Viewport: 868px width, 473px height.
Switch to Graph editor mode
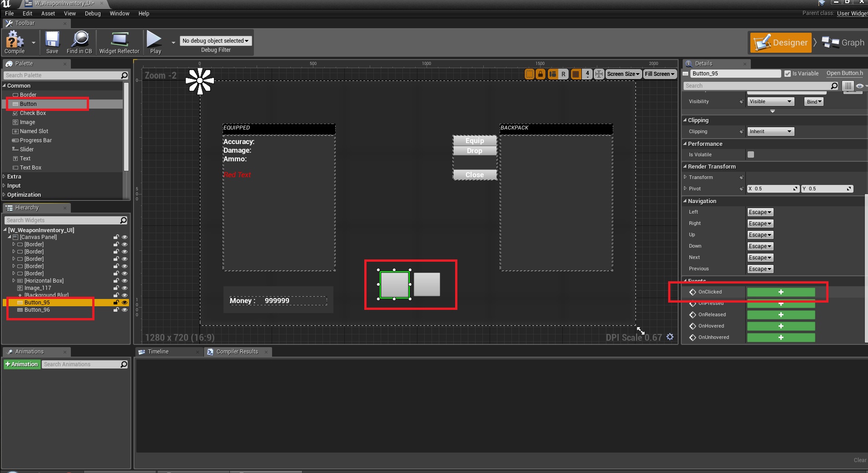point(843,43)
